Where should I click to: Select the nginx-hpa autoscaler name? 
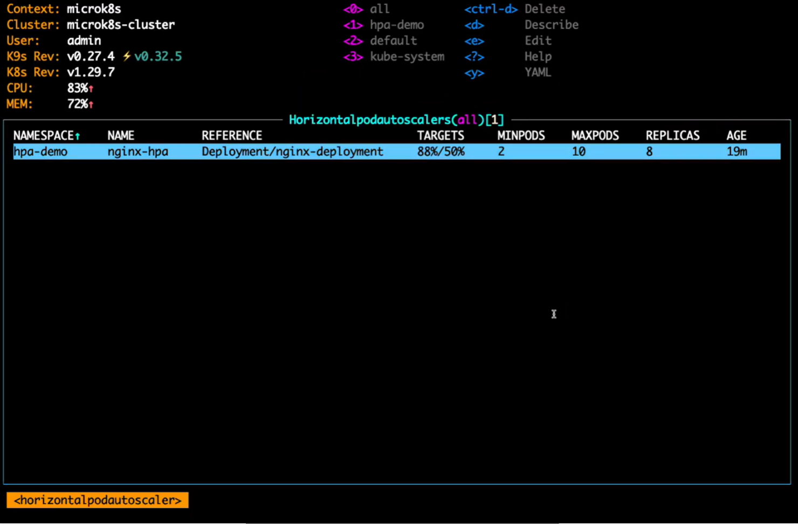(x=138, y=151)
